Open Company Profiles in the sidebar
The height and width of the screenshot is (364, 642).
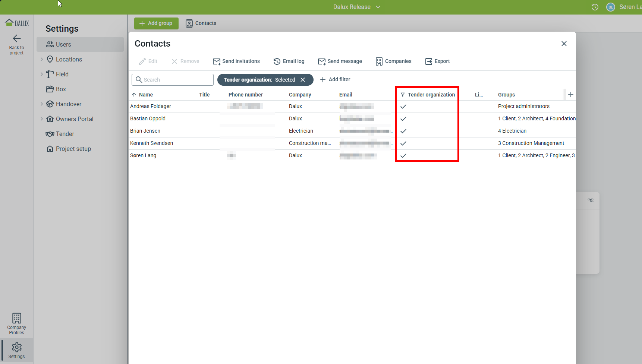(x=17, y=323)
